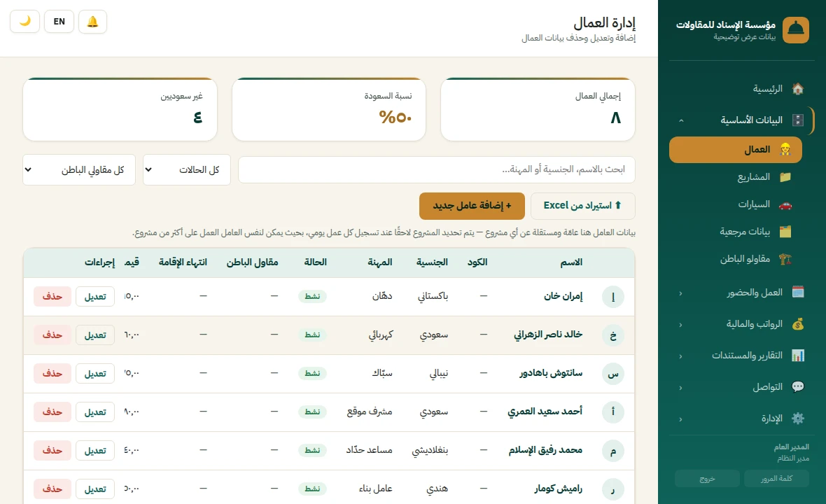Click avatar icon of راميش كومار
This screenshot has height=504, width=826.
pyautogui.click(x=612, y=489)
